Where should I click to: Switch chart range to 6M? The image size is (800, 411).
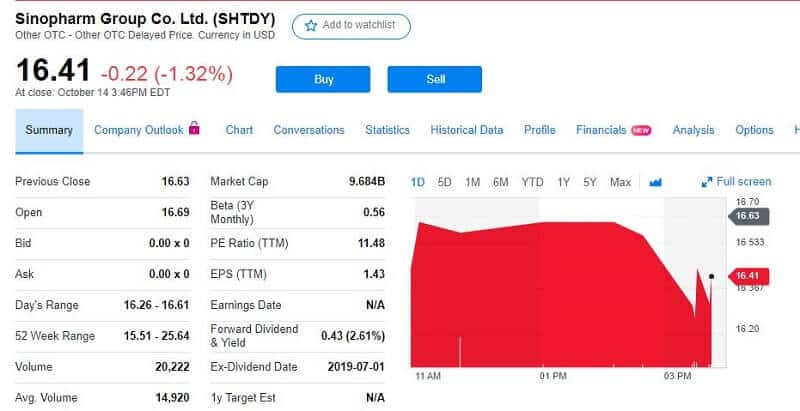coord(501,182)
